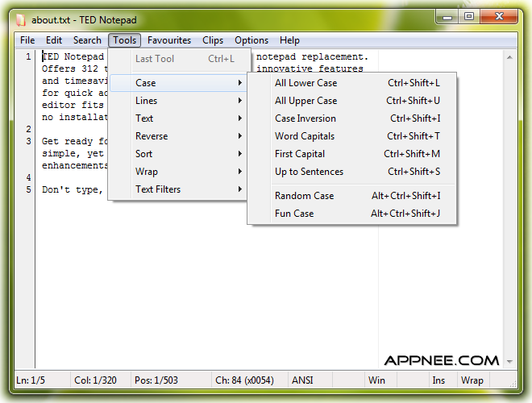Click the TED Notepad title bar icon
Screen dimensions: 532x403
(21, 20)
